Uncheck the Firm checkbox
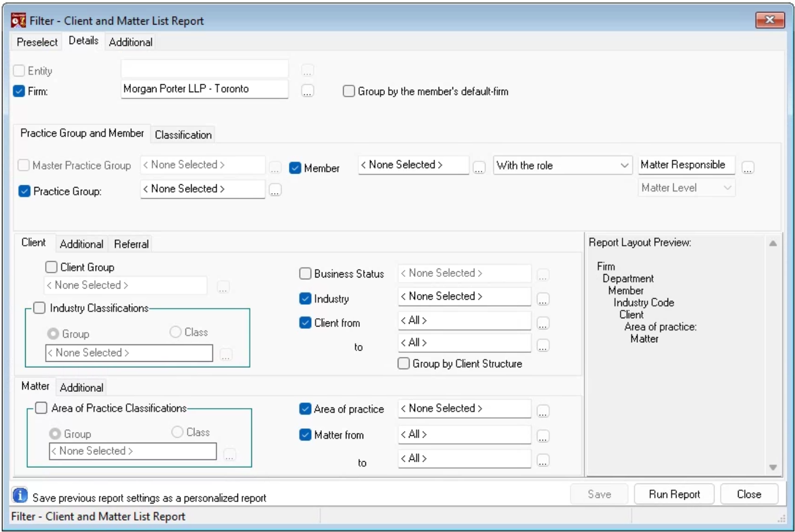 [19, 91]
